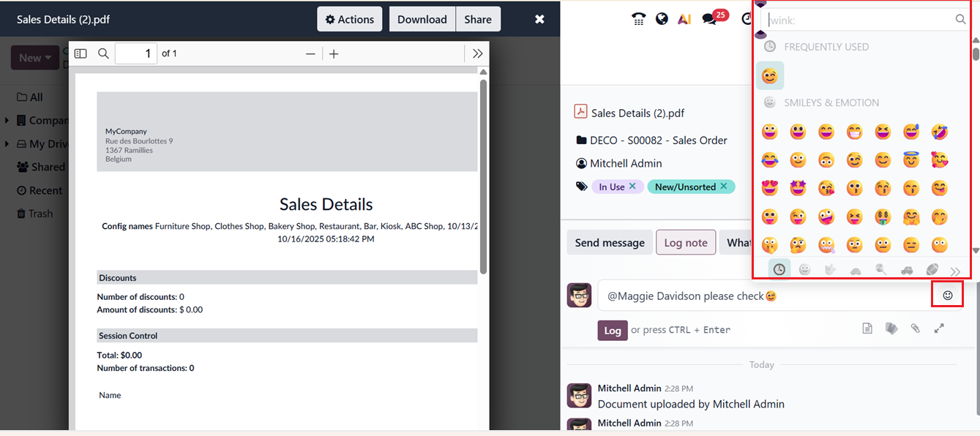Viewport: 980px width, 436px height.
Task: Switch to the Log note tab
Action: click(686, 243)
